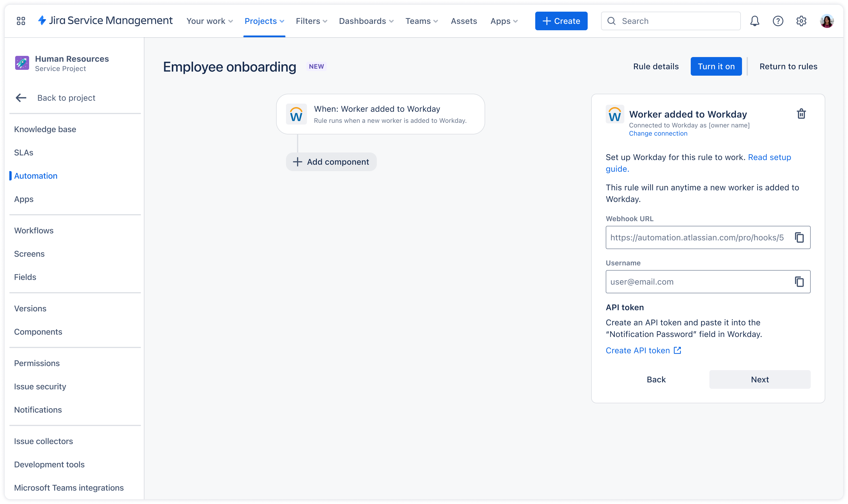Copy the Webhook URL with the copy icon
The height and width of the screenshot is (504, 848).
point(799,237)
